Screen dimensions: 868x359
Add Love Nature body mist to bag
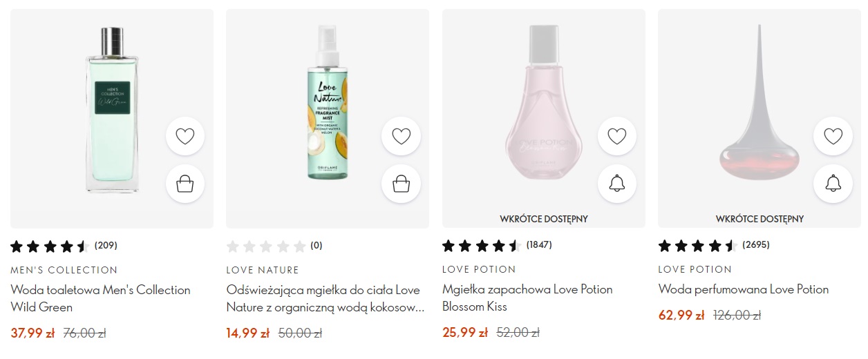401,184
